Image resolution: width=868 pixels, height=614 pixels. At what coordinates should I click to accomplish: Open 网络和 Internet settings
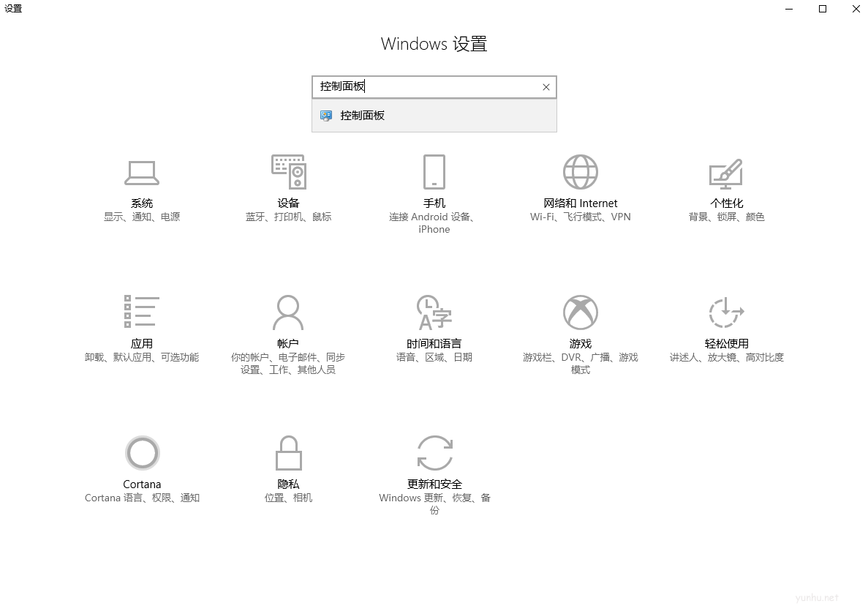pyautogui.click(x=580, y=190)
